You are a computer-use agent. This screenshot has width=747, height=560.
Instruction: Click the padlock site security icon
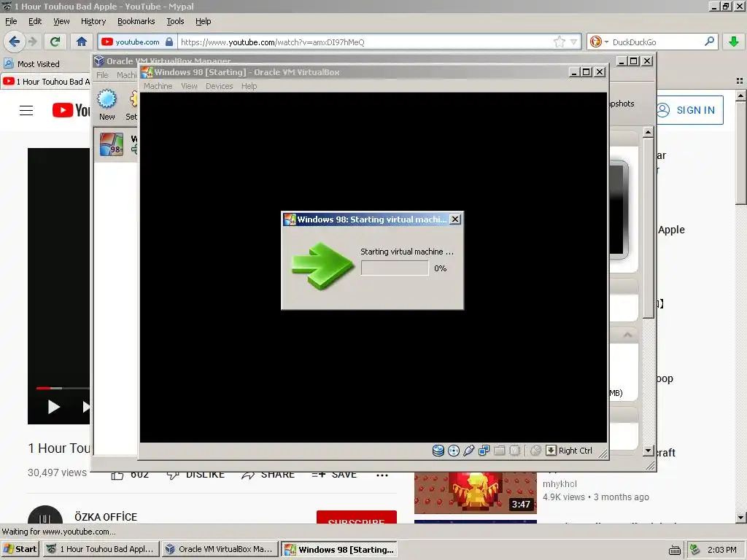tap(169, 42)
